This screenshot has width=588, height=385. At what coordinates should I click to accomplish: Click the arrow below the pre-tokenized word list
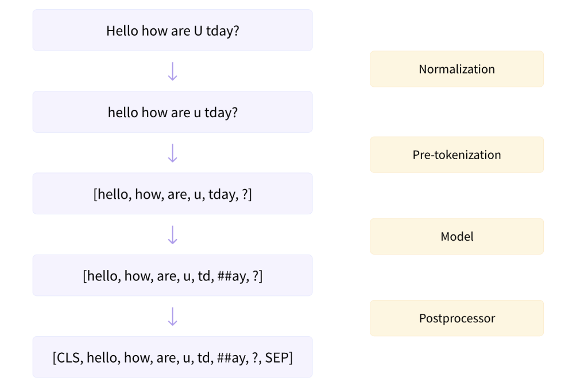coord(172,235)
